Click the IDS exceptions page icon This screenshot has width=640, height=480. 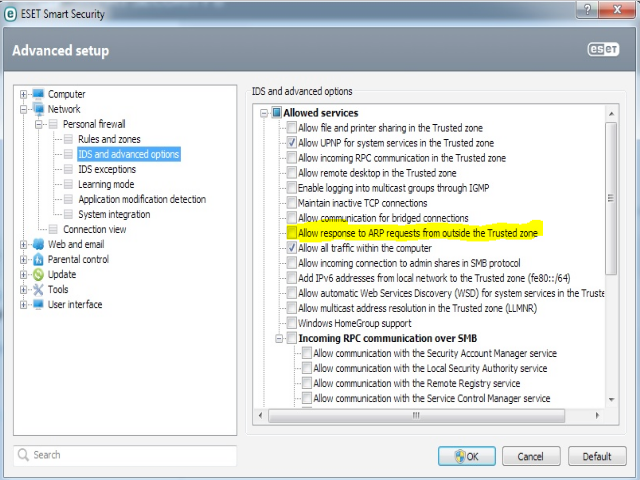point(68,169)
